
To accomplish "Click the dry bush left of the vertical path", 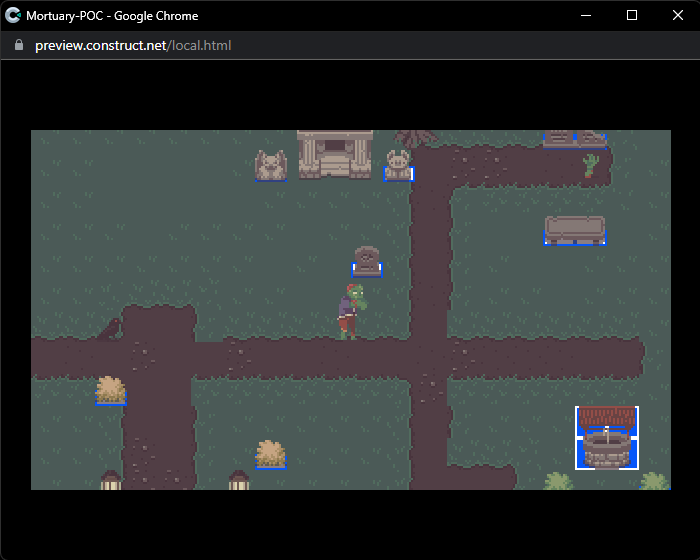I will pyautogui.click(x=111, y=391).
